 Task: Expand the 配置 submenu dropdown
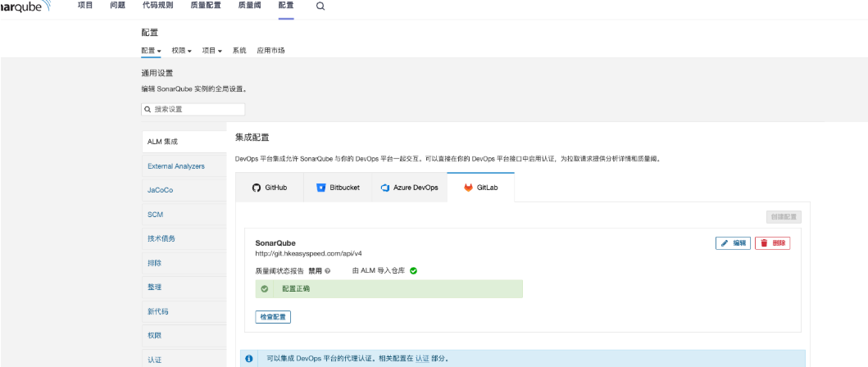(x=151, y=50)
